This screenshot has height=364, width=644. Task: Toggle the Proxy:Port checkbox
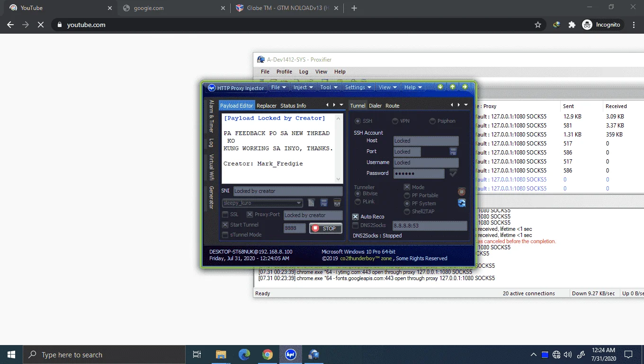click(x=250, y=215)
